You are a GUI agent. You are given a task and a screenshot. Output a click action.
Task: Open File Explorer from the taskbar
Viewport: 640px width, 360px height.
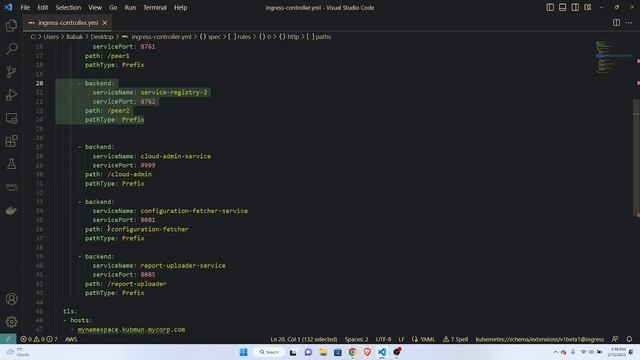(323, 352)
